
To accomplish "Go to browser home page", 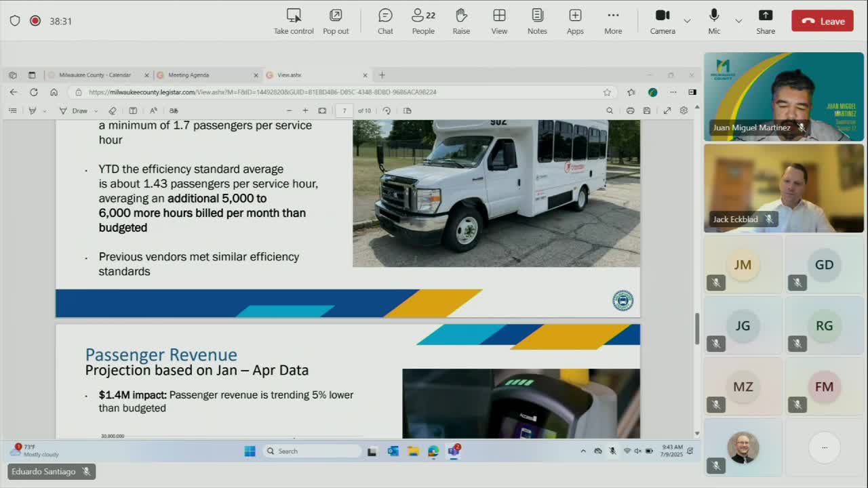I will pos(54,92).
